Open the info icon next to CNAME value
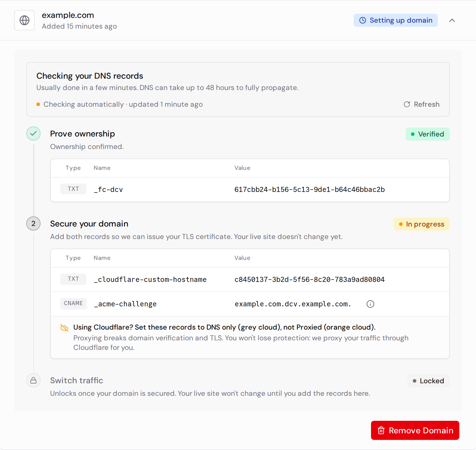This screenshot has height=450, width=476. pyautogui.click(x=370, y=304)
